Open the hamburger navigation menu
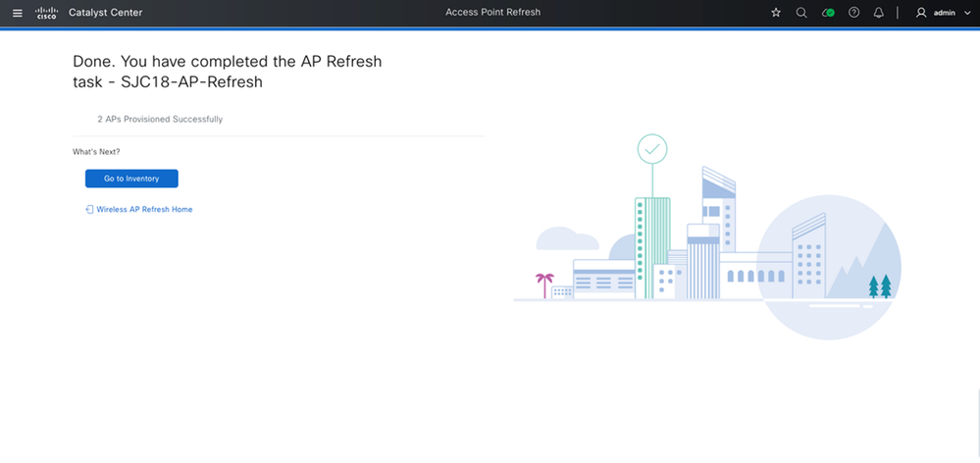The image size is (980, 463). coord(18,13)
